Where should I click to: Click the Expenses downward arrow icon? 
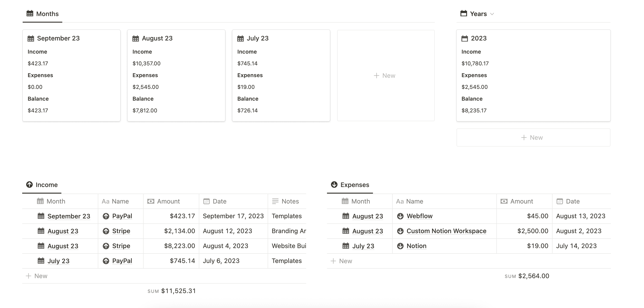[334, 184]
